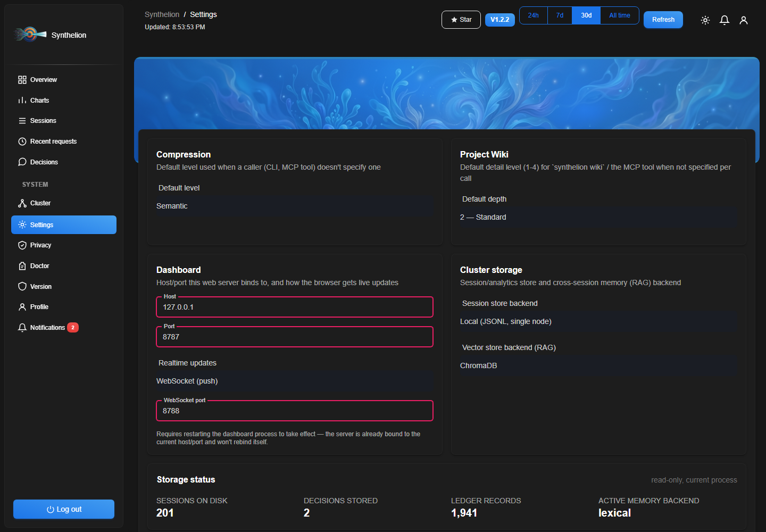
Task: Click the star icon in Star button
Action: coord(454,20)
